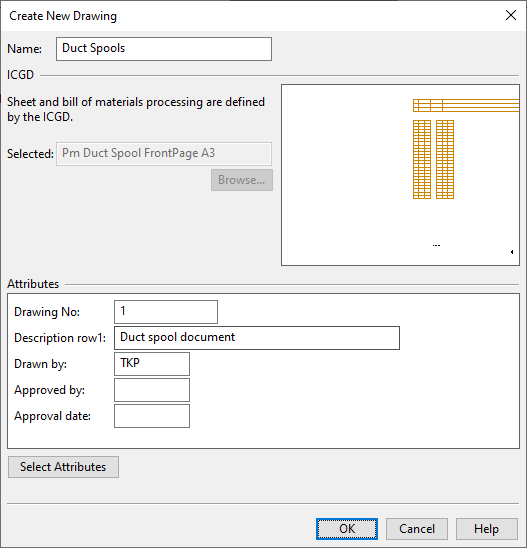Screen dimensions: 527x548
Task: Click into the Name field containing Duct Spools
Action: 164,49
